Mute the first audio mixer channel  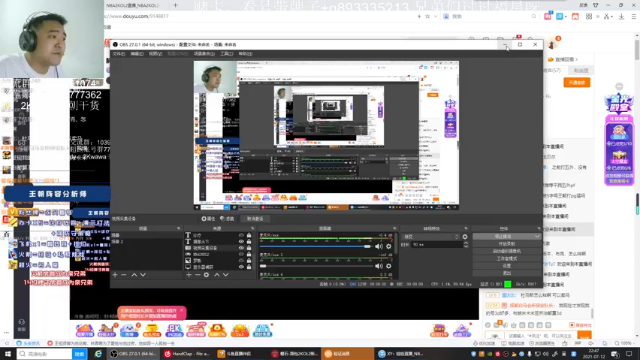[x=379, y=246]
